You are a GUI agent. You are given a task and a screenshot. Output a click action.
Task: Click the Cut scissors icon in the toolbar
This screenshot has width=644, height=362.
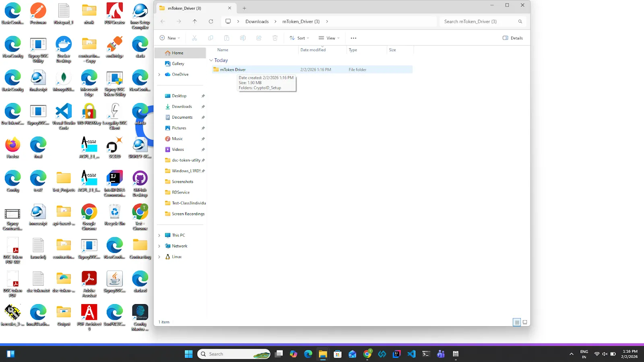[x=194, y=38]
